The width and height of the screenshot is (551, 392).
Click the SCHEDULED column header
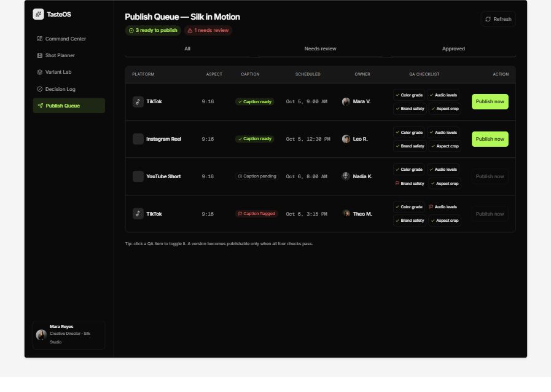pyautogui.click(x=308, y=74)
